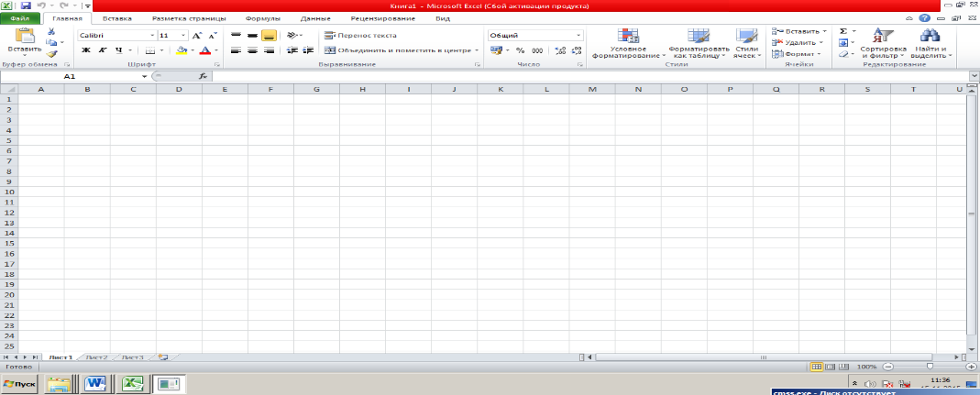Switch to the Формулы tab
The image size is (980, 395).
262,18
